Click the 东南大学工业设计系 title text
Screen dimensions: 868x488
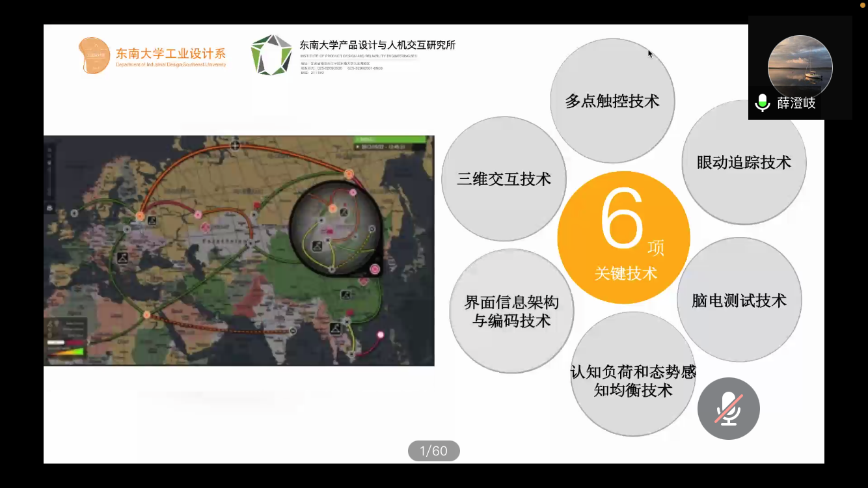(170, 53)
